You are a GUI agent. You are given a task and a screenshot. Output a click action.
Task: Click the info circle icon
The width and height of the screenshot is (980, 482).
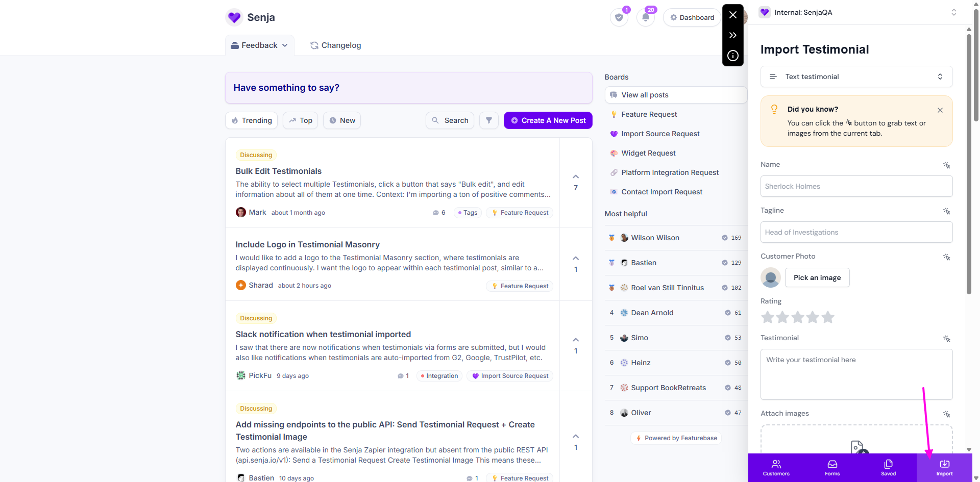732,56
